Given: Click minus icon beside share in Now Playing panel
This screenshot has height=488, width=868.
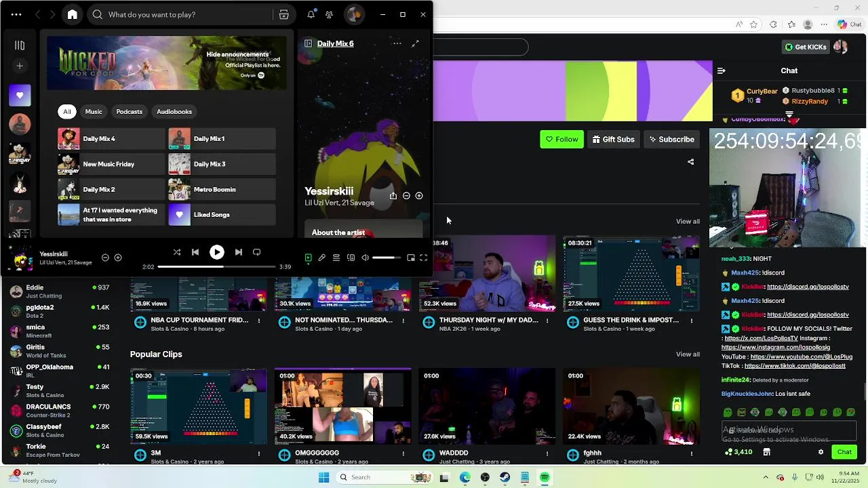Looking at the screenshot, I should [406, 196].
